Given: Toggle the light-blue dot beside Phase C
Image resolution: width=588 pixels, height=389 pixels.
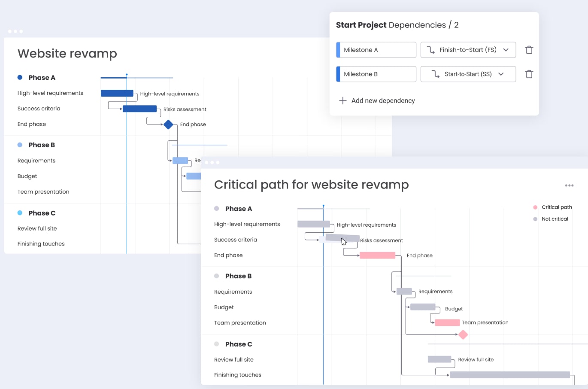Looking at the screenshot, I should [x=19, y=213].
